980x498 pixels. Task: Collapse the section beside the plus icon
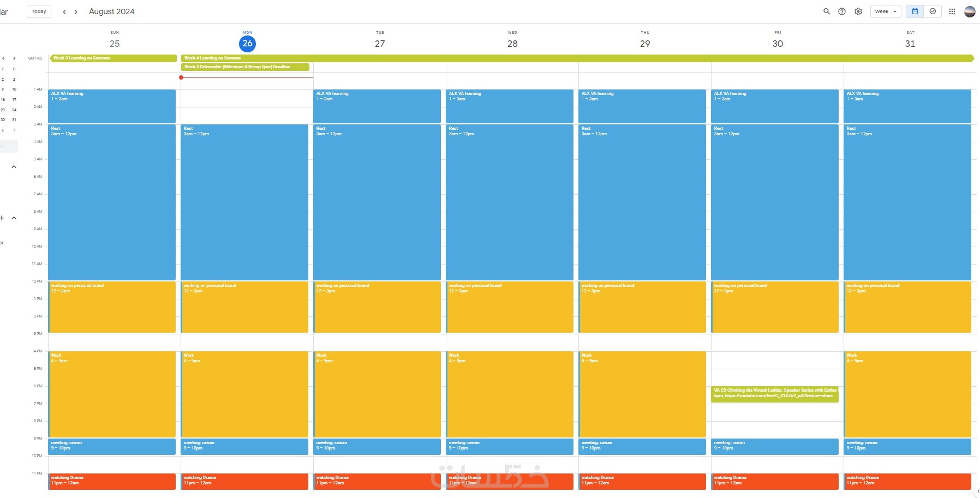(14, 218)
